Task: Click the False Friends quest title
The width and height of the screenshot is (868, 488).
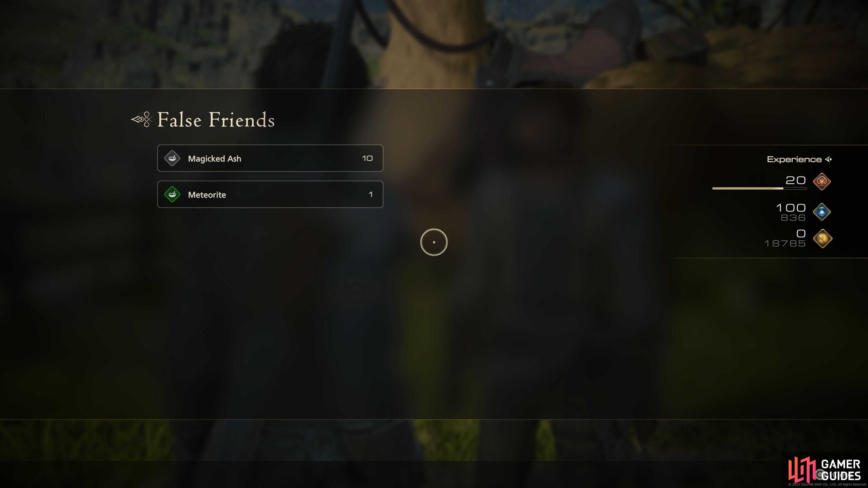Action: [x=216, y=120]
